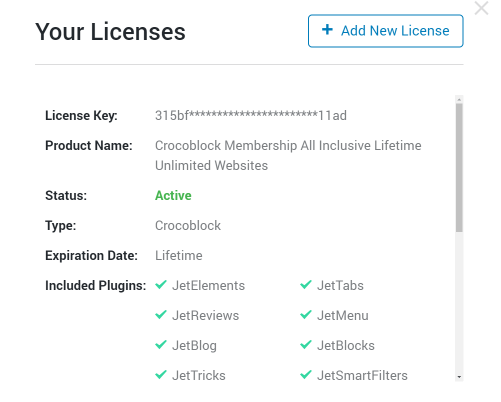Click the checkmark next to JetBlocks

[306, 345]
